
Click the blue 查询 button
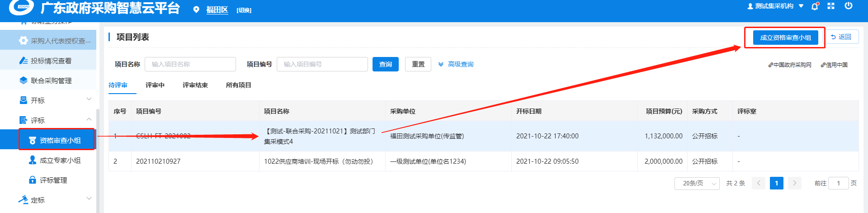point(385,64)
